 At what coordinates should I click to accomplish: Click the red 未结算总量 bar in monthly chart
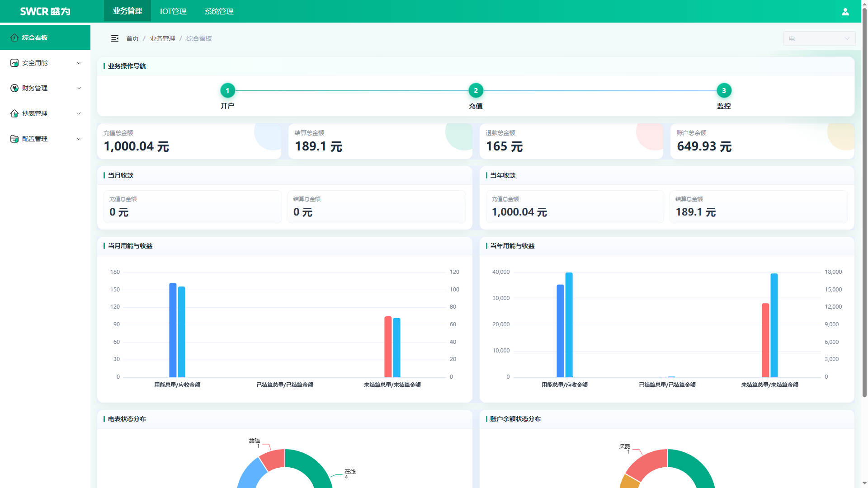(x=388, y=347)
